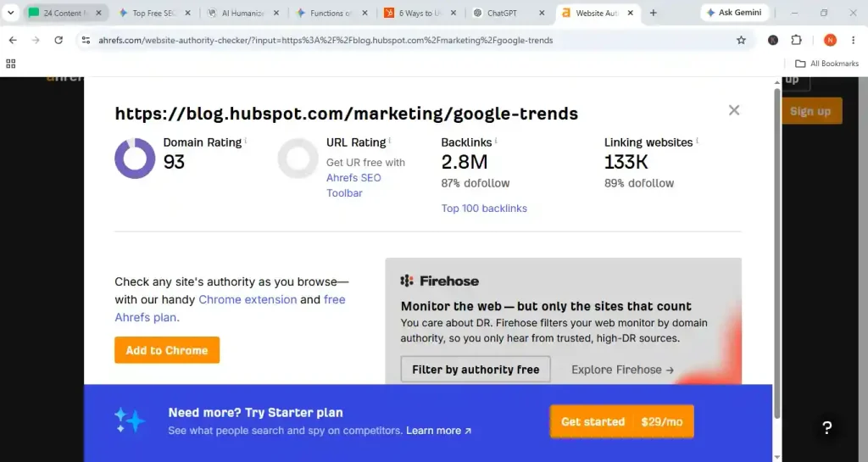868x462 pixels.
Task: Reload the current page
Action: coord(58,40)
